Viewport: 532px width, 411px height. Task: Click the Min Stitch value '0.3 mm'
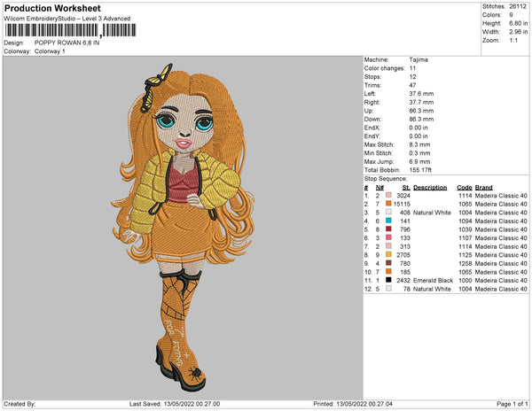(419, 153)
